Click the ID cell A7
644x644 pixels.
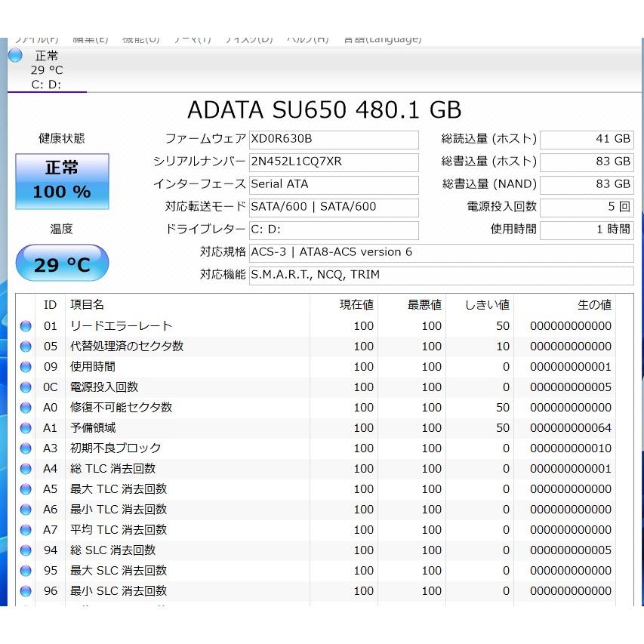click(x=50, y=530)
